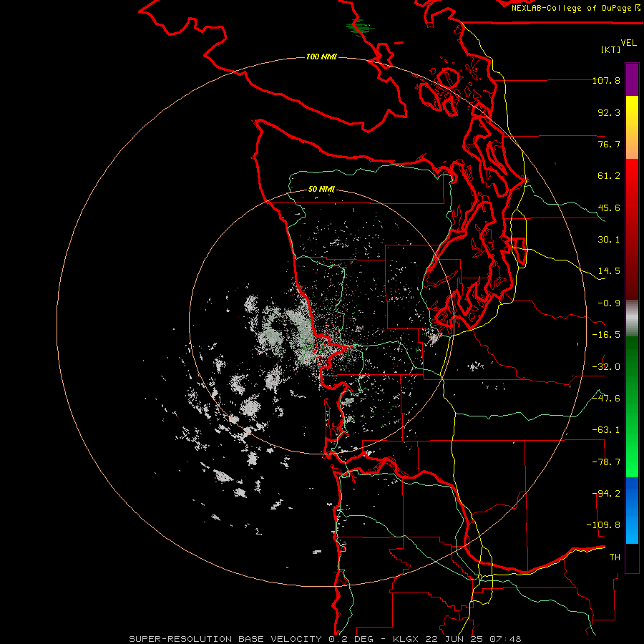Click the -47.6 velocity scale value
Viewport: 644px width, 644px height.
click(606, 399)
